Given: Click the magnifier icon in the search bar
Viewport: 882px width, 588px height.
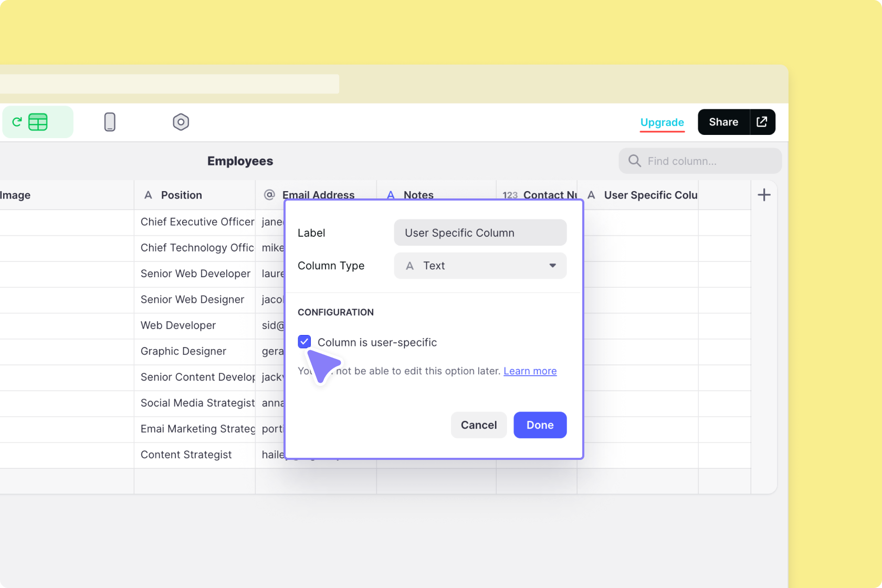Looking at the screenshot, I should (634, 161).
